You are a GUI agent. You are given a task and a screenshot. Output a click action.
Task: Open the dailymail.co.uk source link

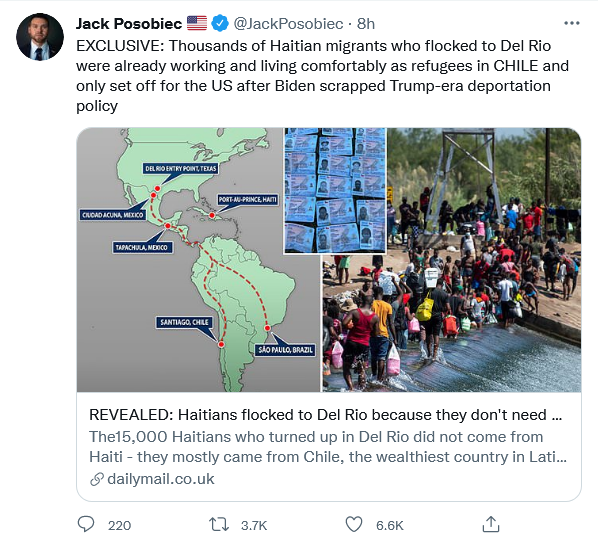point(161,479)
